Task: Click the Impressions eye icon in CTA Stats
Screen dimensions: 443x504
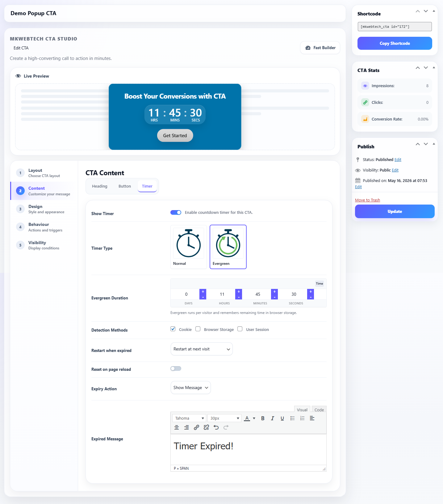Action: 365,86
